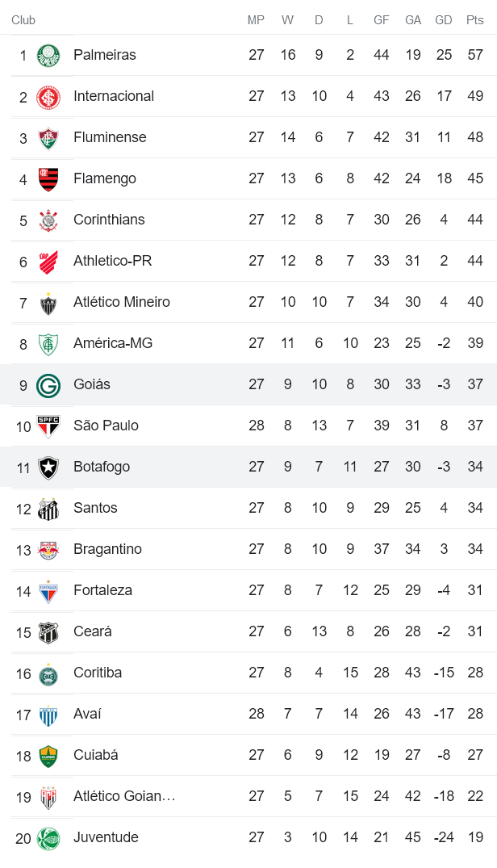Click the MP column header

[256, 20]
